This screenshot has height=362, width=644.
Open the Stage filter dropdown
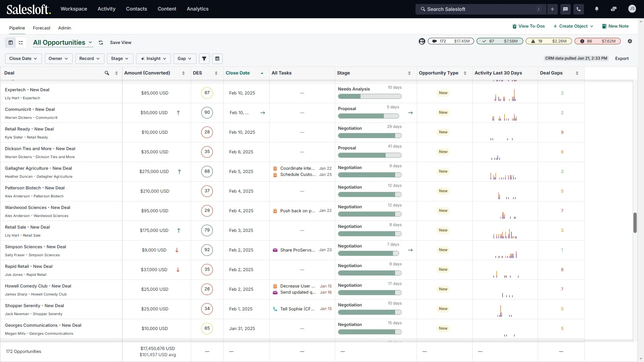(120, 59)
